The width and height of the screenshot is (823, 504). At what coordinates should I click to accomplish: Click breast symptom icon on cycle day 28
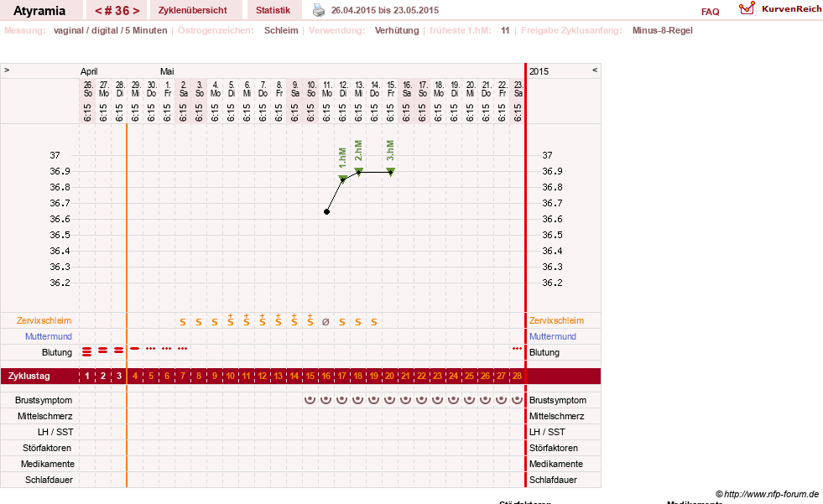[517, 399]
